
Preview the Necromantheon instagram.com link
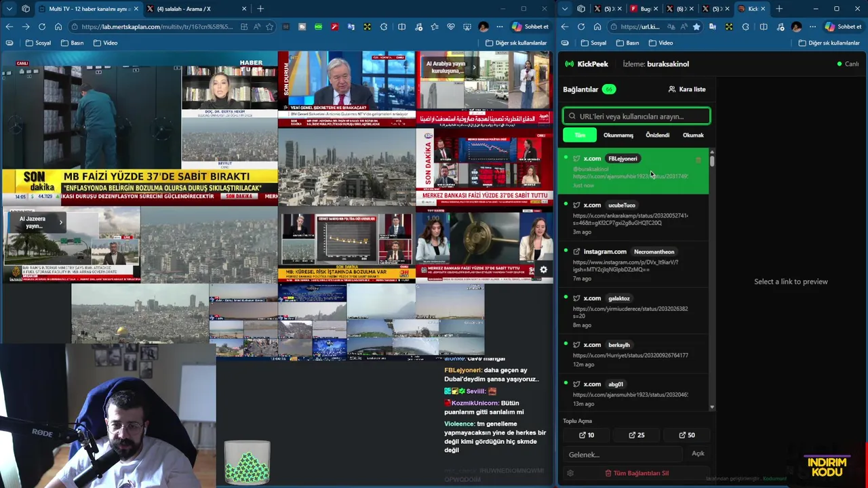point(633,264)
